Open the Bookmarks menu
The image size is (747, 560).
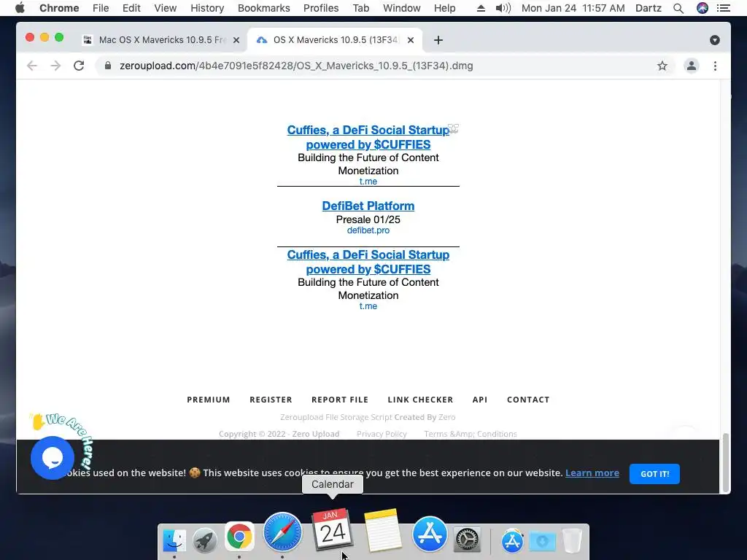point(263,8)
